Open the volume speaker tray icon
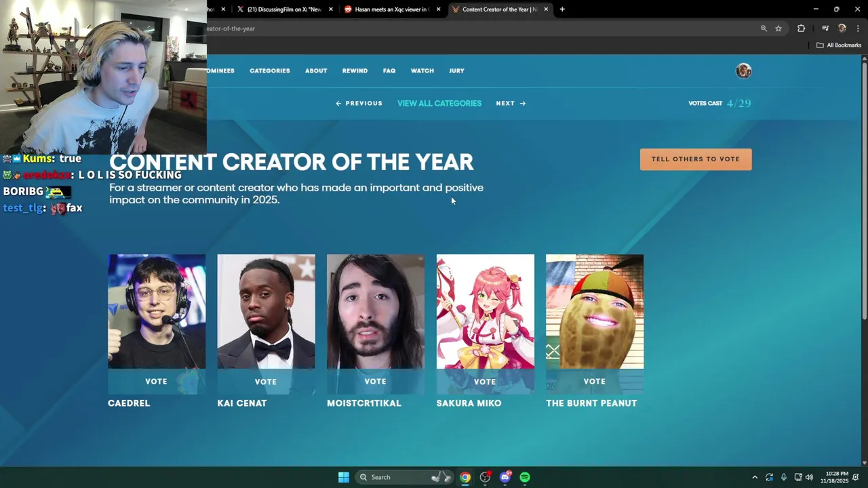 809,477
